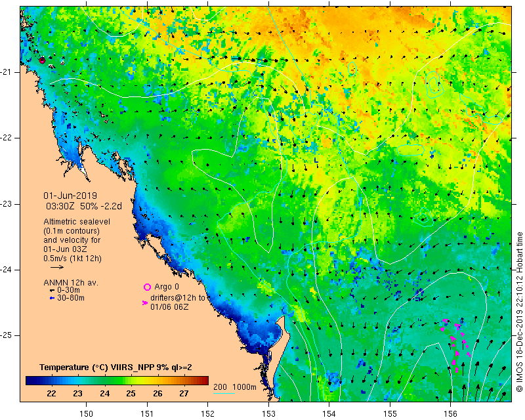Click longitude axis label 150
The height and width of the screenshot is (420, 525).
click(x=87, y=414)
